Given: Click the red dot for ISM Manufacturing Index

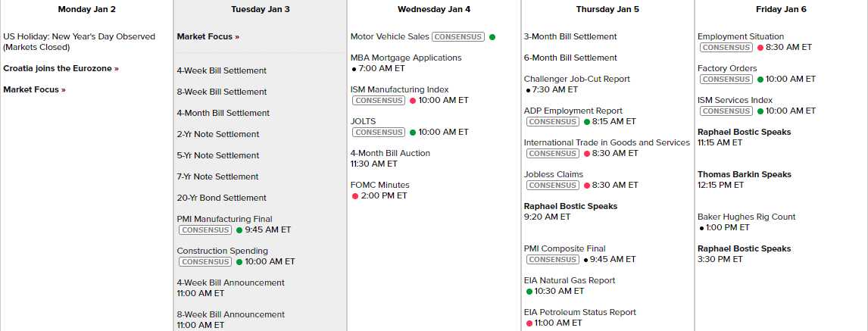Looking at the screenshot, I should click(413, 100).
